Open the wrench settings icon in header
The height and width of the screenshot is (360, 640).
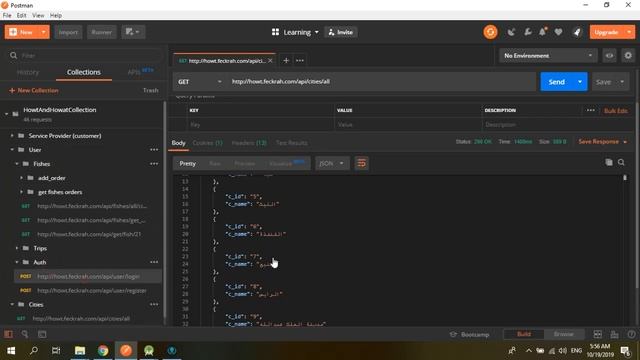527,32
